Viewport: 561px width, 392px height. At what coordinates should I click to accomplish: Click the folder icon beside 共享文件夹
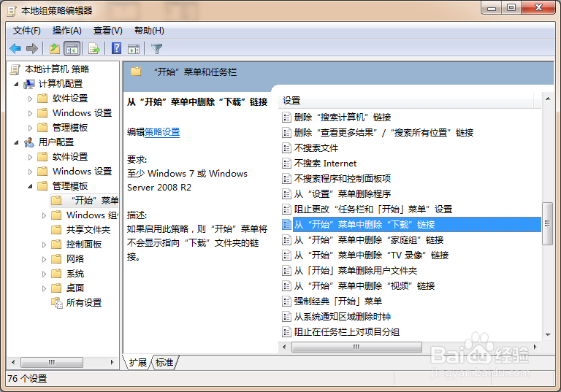(x=56, y=230)
